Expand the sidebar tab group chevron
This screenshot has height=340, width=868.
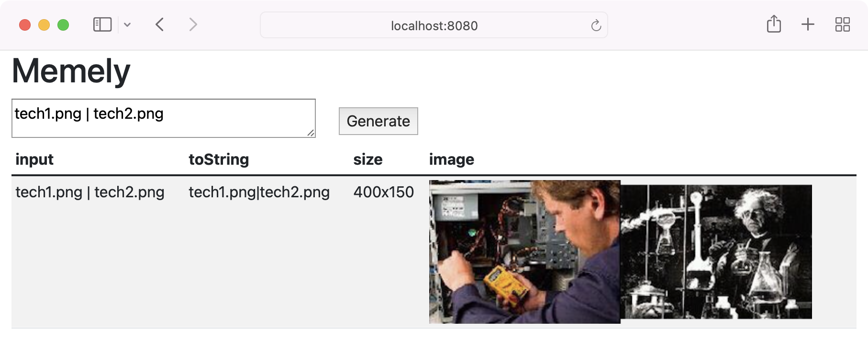tap(127, 25)
